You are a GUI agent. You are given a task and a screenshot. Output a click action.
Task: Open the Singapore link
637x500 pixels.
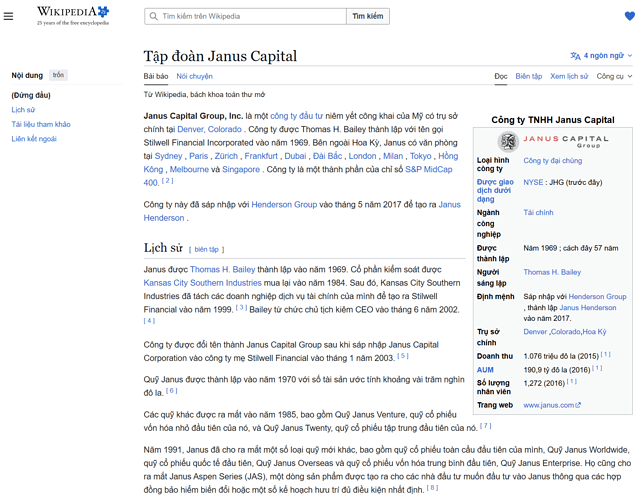click(x=241, y=170)
